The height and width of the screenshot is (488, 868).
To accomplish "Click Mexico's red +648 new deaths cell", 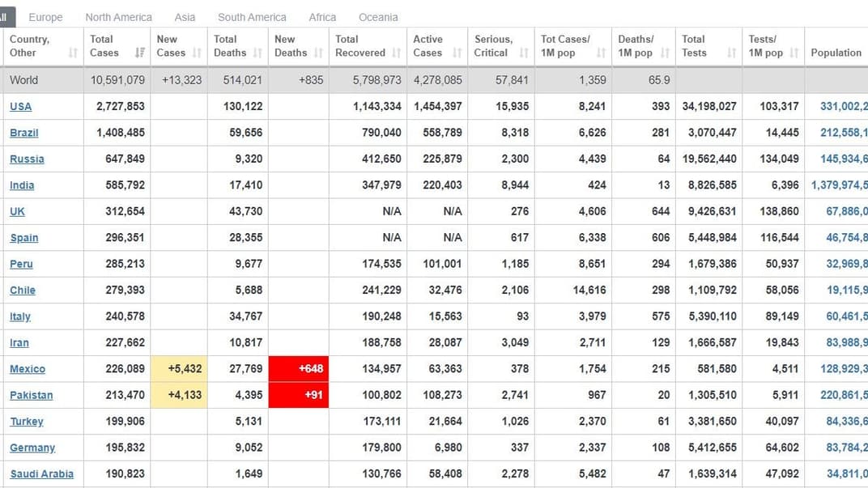I will (x=299, y=369).
